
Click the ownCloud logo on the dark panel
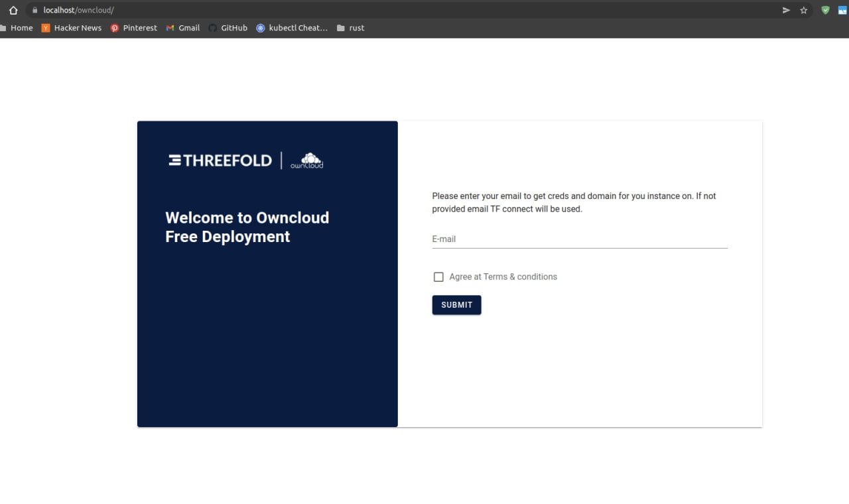[x=307, y=160]
